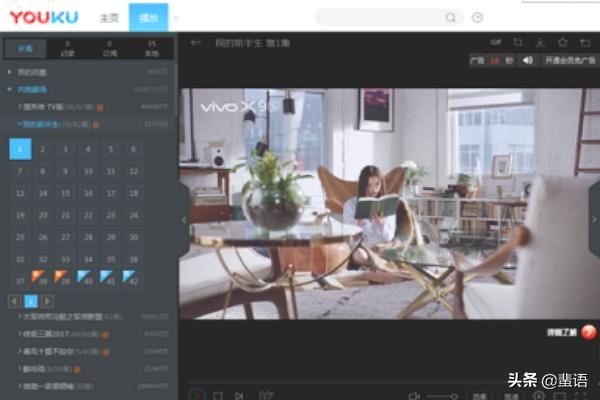Select episode 42 with blue corner flag
This screenshot has width=600, height=400.
click(134, 281)
